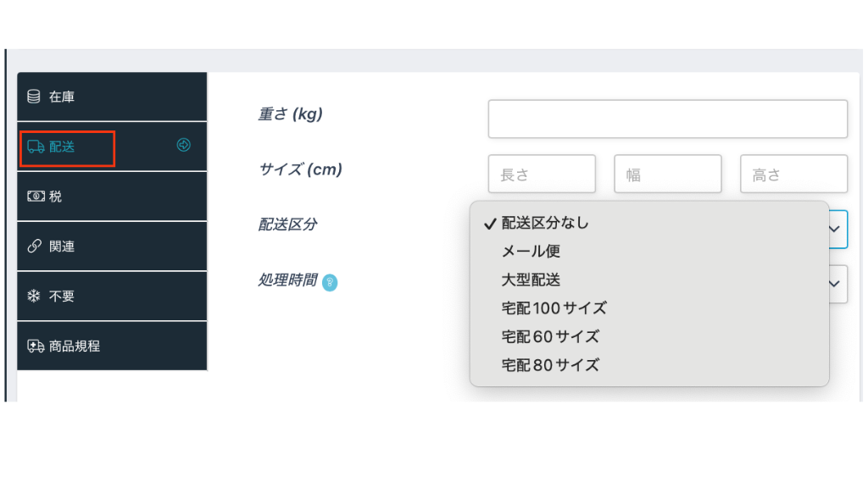
Task: Switch to the 商品規程 tab
Action: (x=112, y=345)
